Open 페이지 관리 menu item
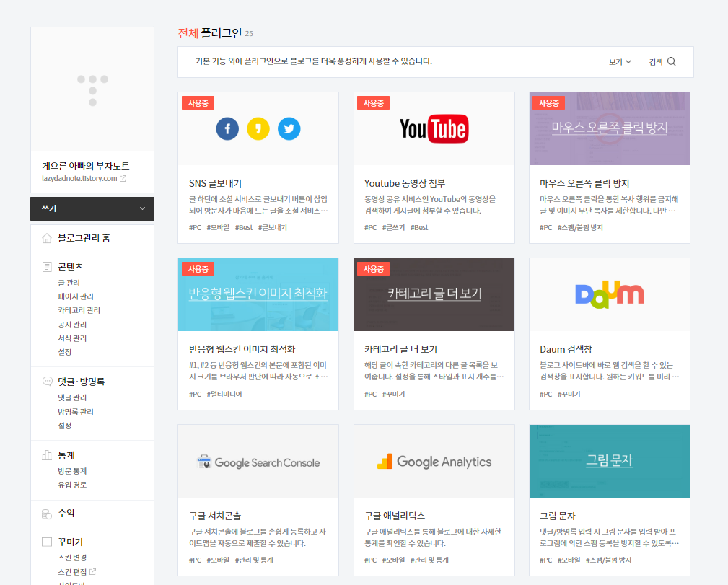The width and height of the screenshot is (728, 585). [x=76, y=296]
